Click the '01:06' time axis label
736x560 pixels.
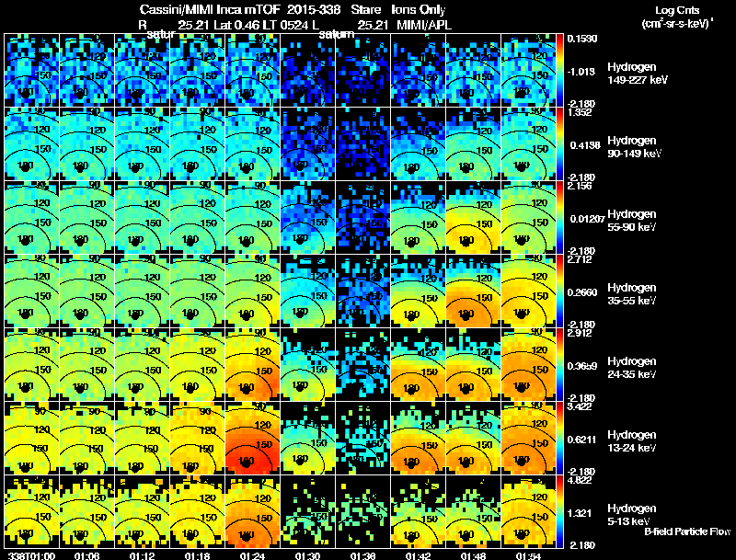coord(86,556)
